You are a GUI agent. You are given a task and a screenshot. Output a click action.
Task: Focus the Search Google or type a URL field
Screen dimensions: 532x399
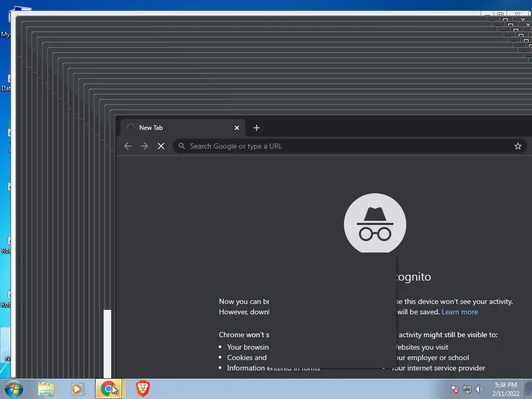pyautogui.click(x=350, y=146)
